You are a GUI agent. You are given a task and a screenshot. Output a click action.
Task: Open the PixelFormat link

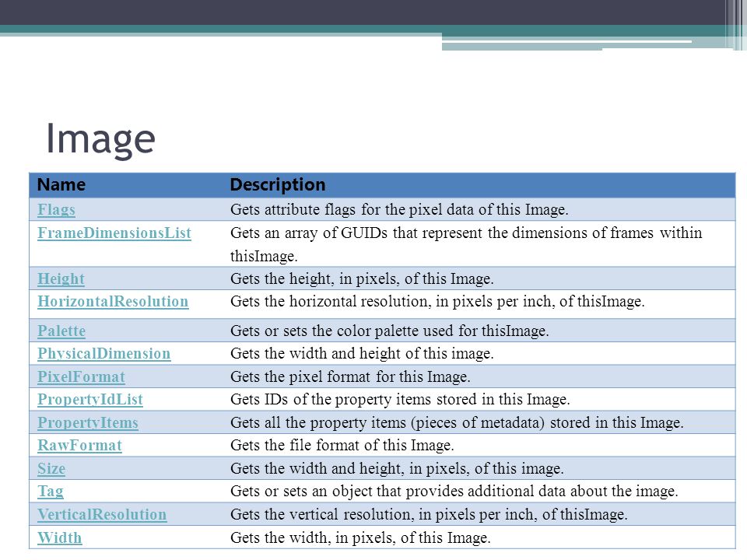click(81, 376)
